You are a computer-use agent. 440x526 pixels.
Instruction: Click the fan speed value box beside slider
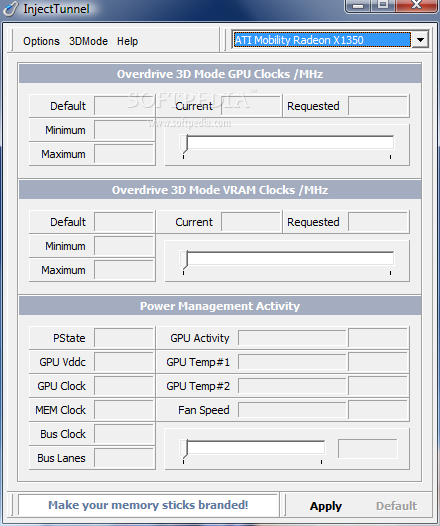coord(368,449)
